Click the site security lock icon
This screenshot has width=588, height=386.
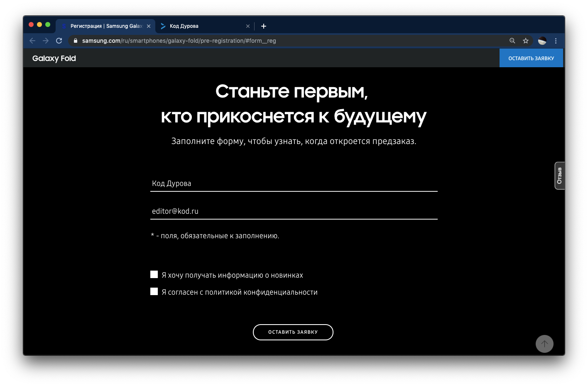pos(76,41)
